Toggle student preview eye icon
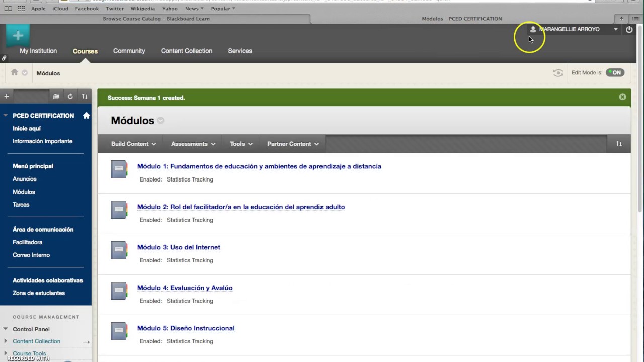Image resolution: width=644 pixels, height=362 pixels. 558,73
